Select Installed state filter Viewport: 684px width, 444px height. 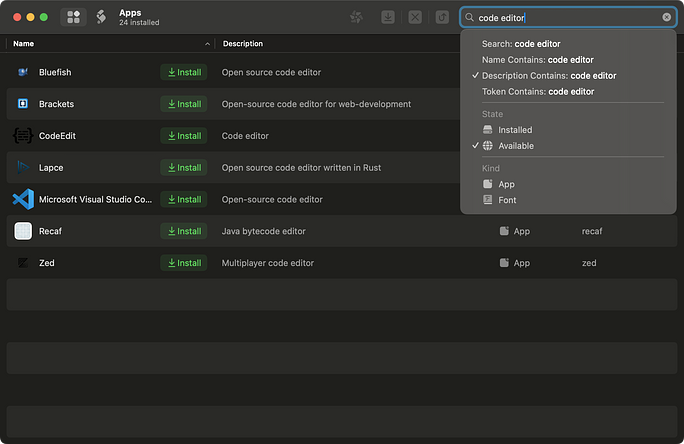pos(515,130)
